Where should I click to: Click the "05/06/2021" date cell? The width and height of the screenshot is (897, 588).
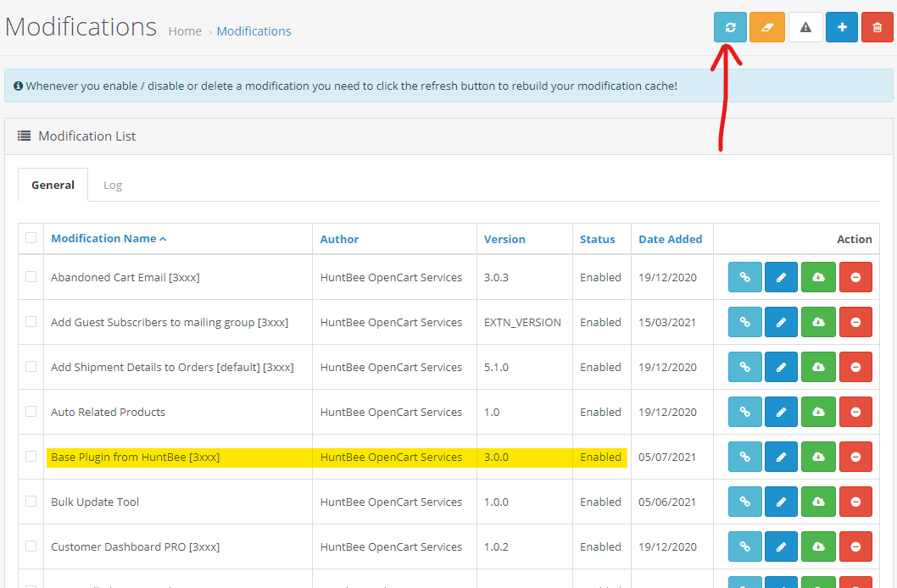point(667,502)
